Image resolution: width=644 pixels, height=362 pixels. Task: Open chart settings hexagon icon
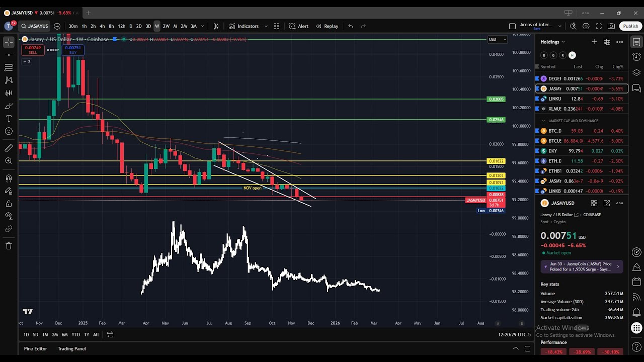(x=586, y=26)
